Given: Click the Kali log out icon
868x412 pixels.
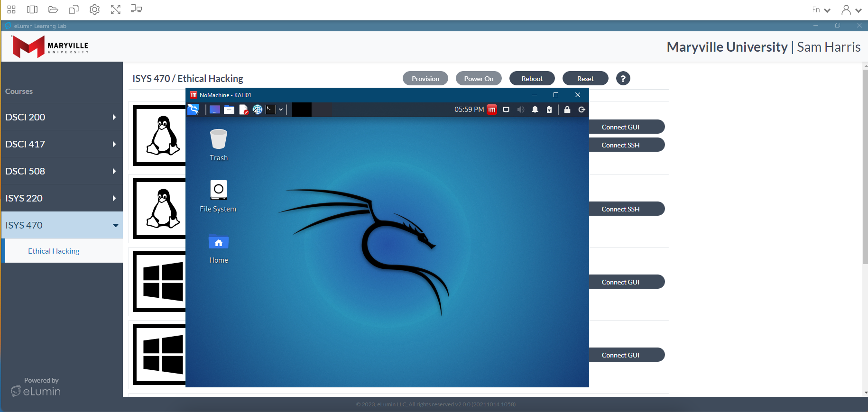Looking at the screenshot, I should 582,110.
